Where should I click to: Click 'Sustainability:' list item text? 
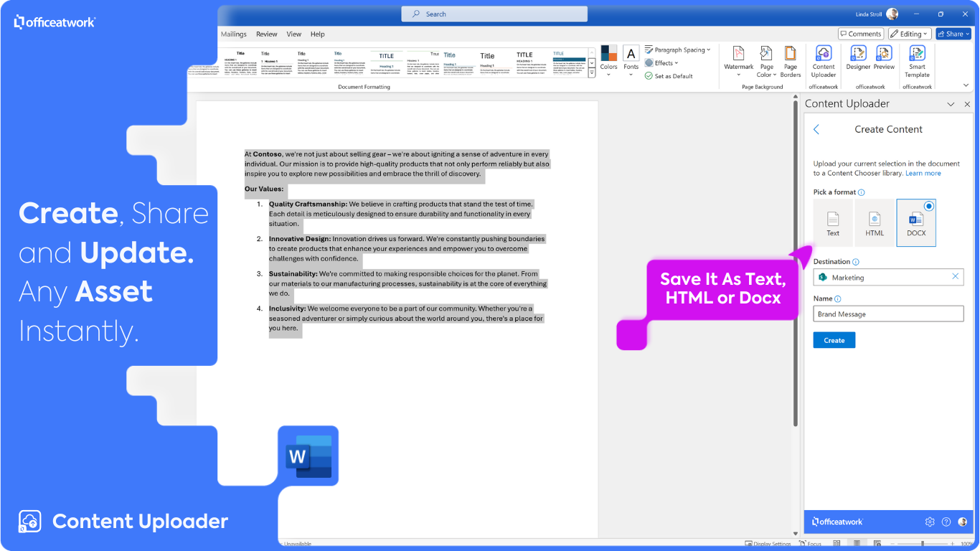point(293,273)
